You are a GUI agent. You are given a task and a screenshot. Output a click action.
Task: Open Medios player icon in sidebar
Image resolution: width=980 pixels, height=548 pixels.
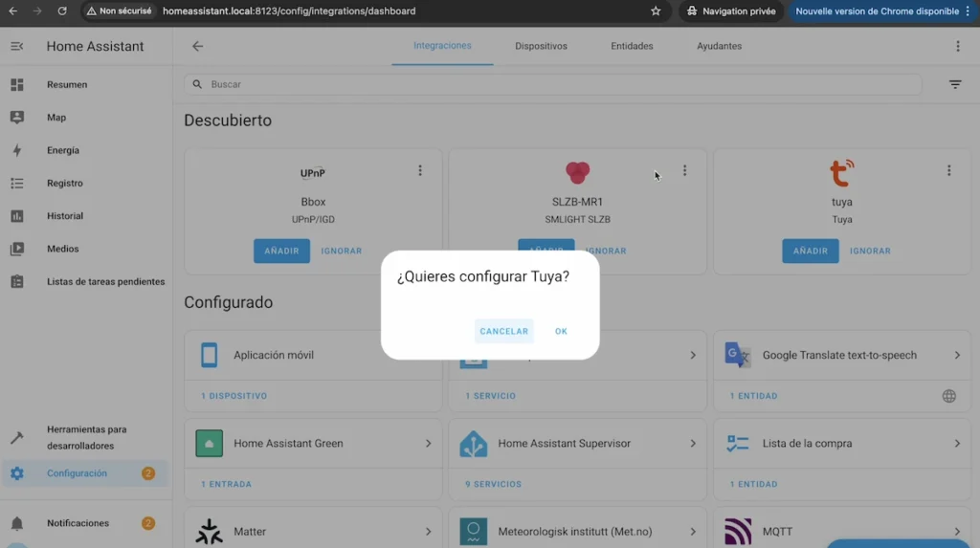(17, 249)
